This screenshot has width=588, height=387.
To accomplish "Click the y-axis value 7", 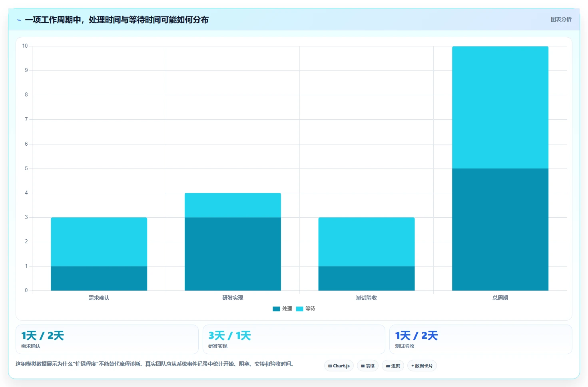I will [x=26, y=119].
